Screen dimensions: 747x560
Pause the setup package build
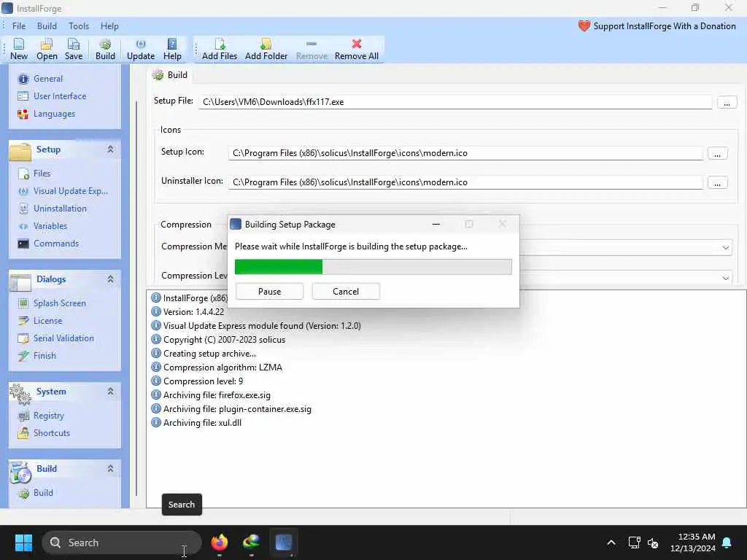270,292
